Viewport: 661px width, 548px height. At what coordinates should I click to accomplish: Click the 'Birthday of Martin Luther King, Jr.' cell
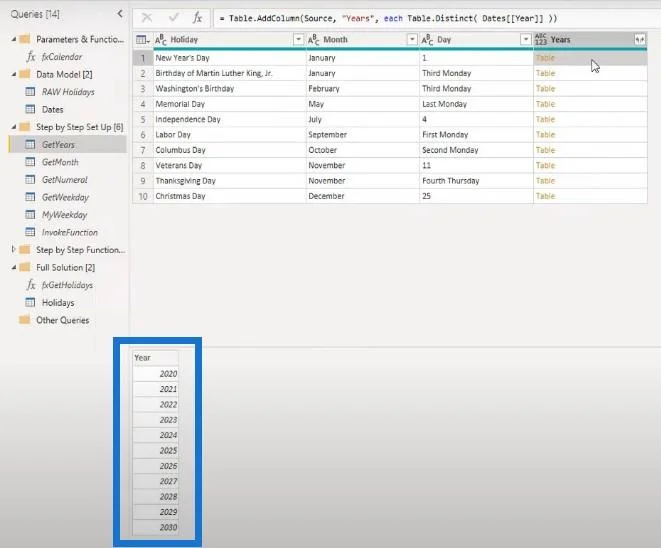click(230, 73)
